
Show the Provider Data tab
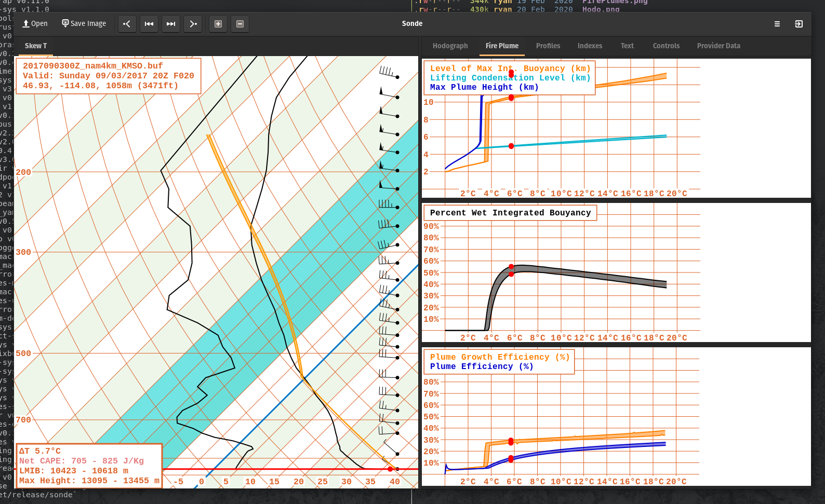click(x=718, y=46)
